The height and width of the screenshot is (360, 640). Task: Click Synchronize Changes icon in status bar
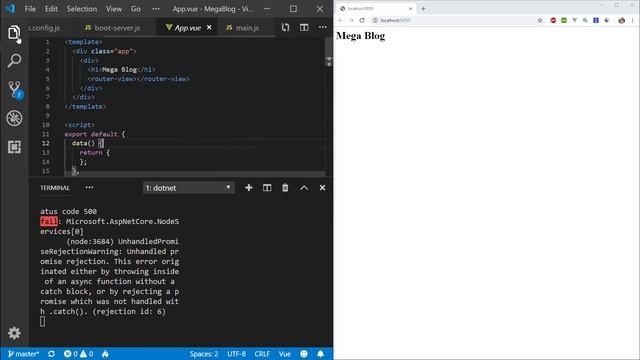click(51, 354)
